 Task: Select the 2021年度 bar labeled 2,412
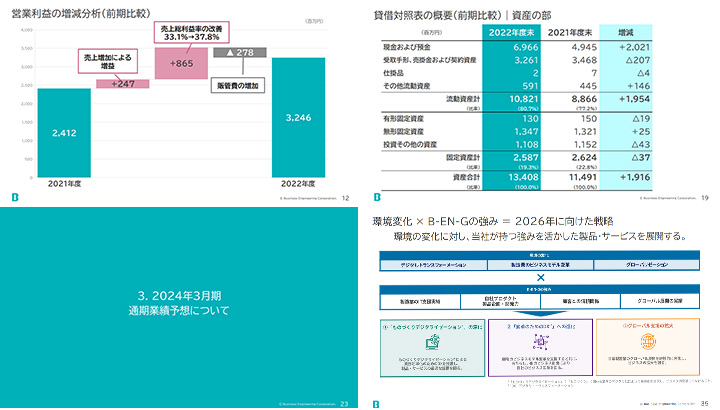[64, 133]
